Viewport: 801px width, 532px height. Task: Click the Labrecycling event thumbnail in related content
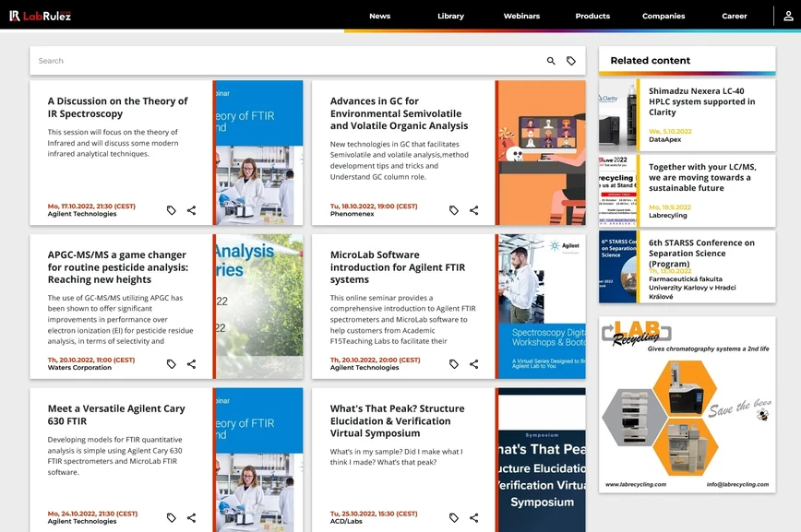(x=617, y=191)
